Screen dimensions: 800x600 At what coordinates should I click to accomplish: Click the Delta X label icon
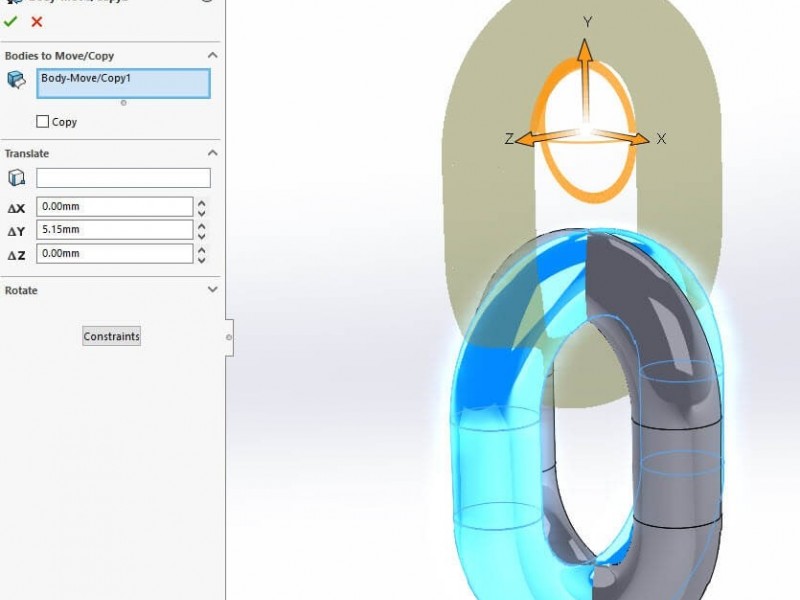click(x=16, y=208)
